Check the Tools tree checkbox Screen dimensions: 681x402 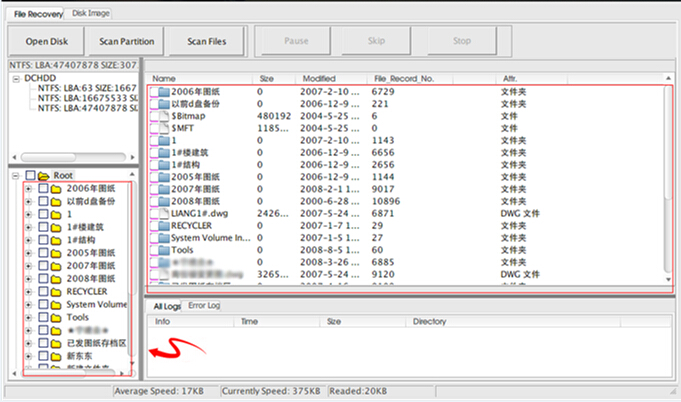(x=43, y=317)
